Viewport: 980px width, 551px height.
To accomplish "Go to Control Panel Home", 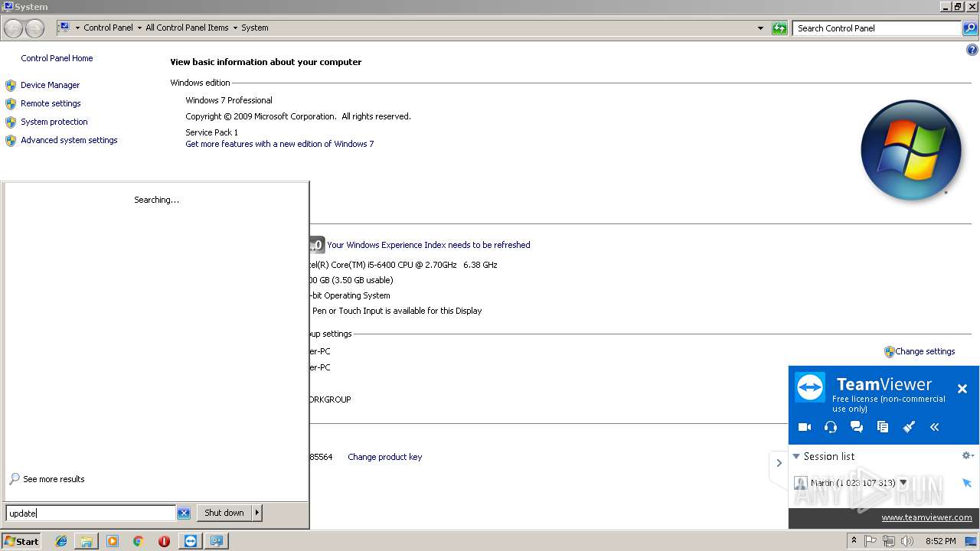I will point(57,58).
